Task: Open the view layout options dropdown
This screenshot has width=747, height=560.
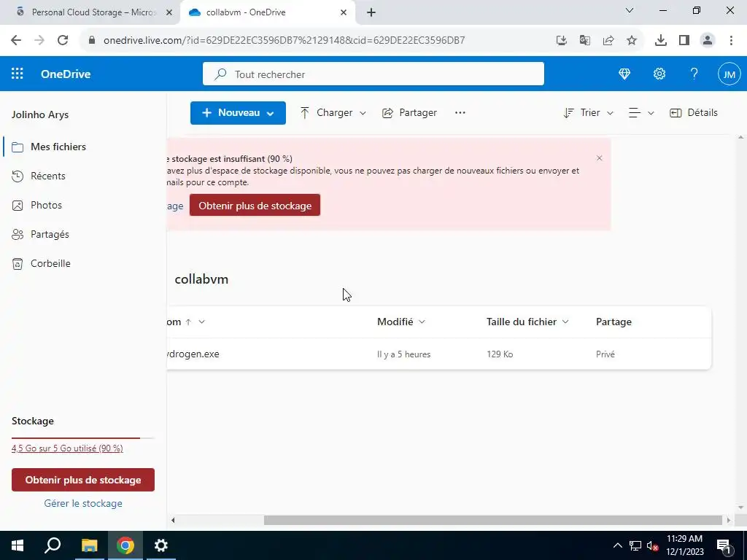Action: coord(640,113)
